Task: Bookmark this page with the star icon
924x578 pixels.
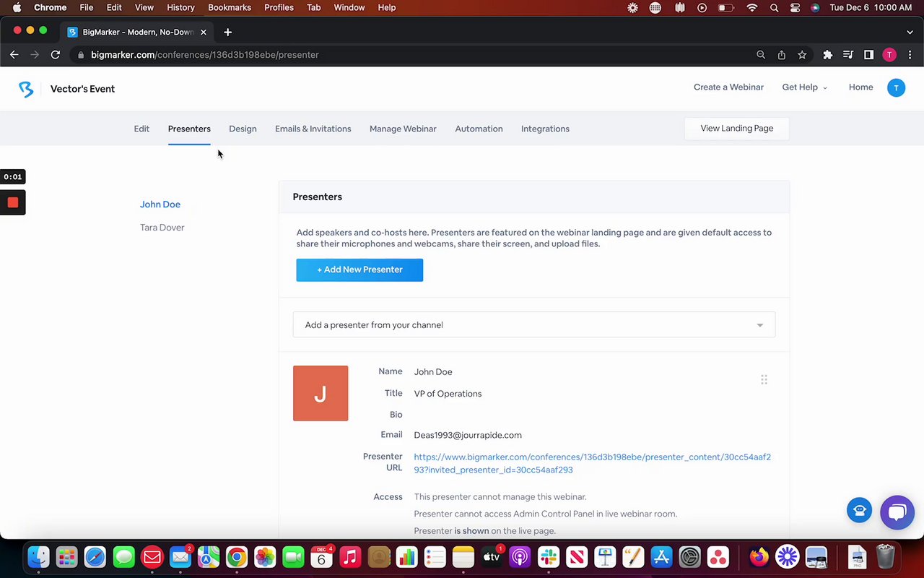Action: point(802,55)
